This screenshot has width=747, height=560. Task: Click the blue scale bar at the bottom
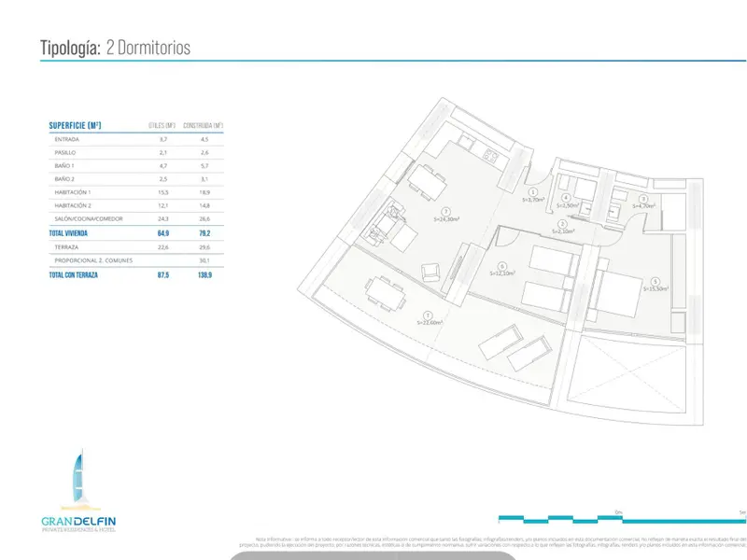pyautogui.click(x=622, y=519)
